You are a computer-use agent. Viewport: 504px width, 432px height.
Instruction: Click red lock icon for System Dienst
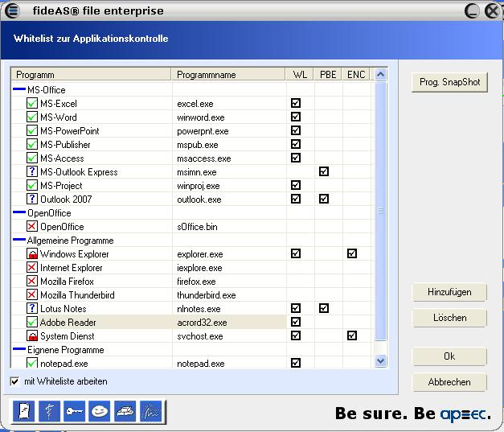coord(32,335)
